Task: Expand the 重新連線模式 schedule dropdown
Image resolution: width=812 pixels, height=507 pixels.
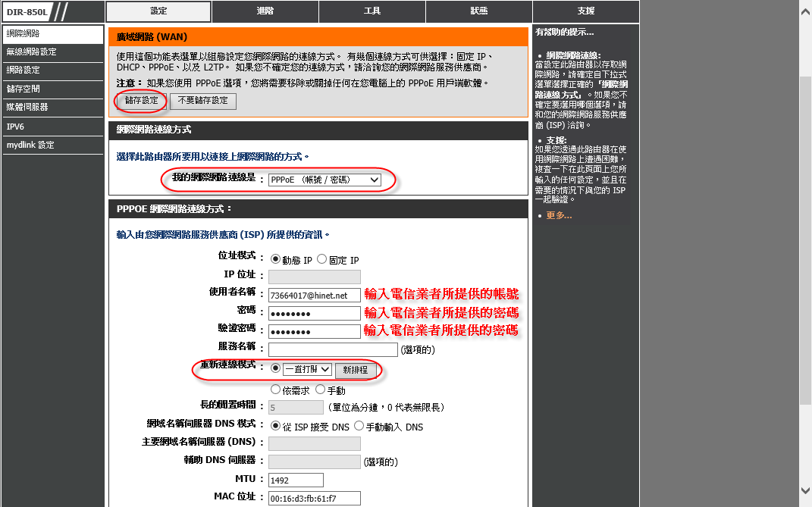Action: point(307,369)
